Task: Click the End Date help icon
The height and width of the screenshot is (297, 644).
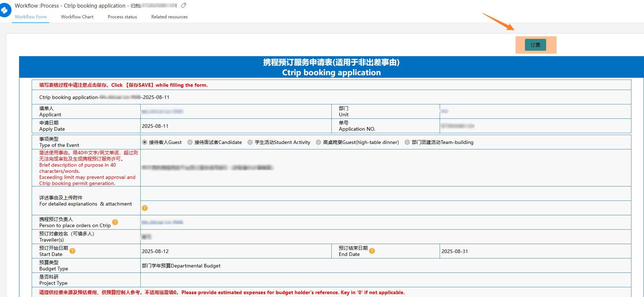Action: [372, 251]
